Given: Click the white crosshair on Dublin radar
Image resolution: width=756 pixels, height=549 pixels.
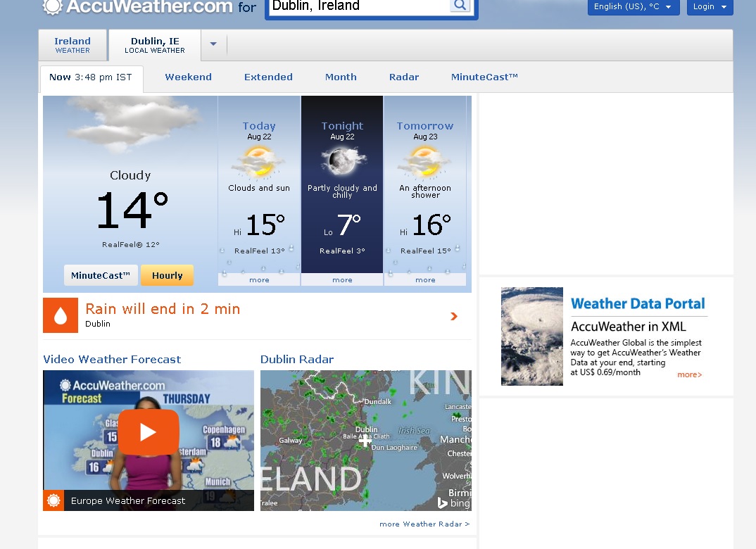Looking at the screenshot, I should 365,440.
